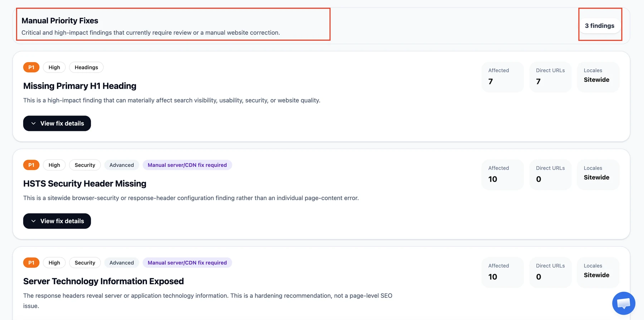This screenshot has height=320, width=644.
Task: Click Advanced tag on Server Technology Information card
Action: coord(122,262)
